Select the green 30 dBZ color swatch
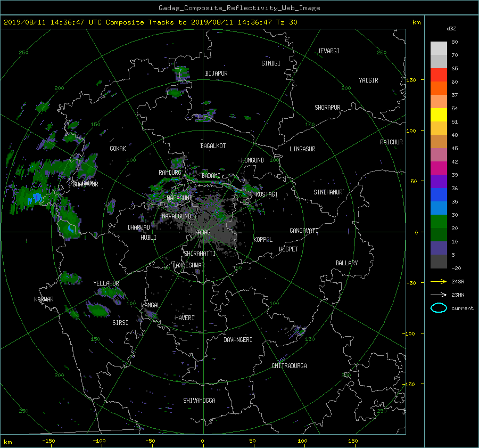This screenshot has height=448, width=479. 439,221
